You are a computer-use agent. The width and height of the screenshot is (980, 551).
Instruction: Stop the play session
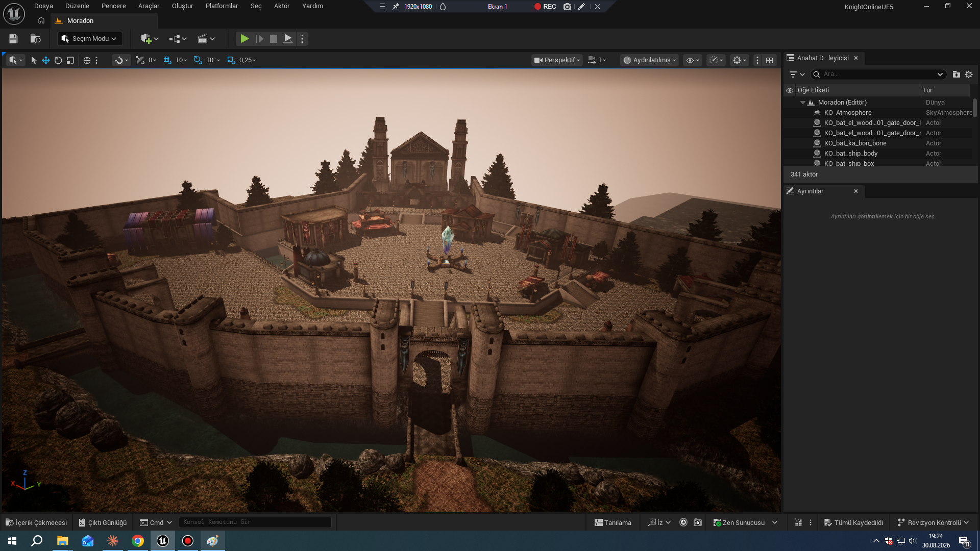pyautogui.click(x=274, y=39)
